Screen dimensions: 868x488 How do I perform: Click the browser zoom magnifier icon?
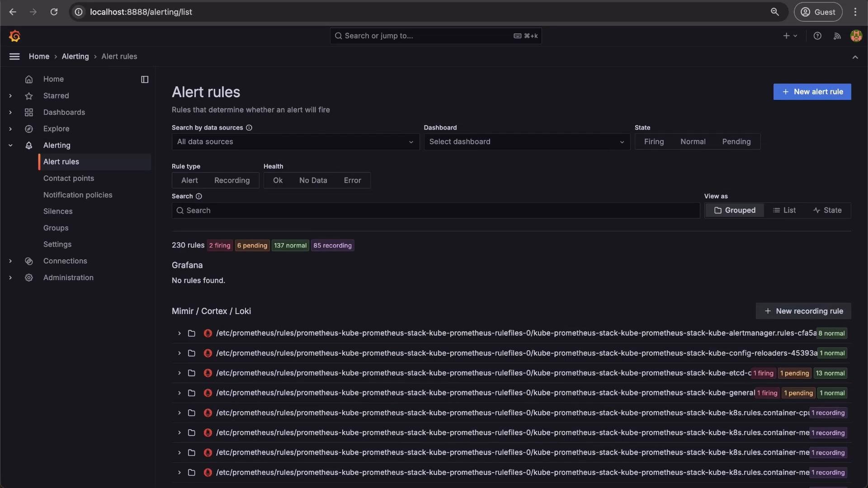[775, 12]
